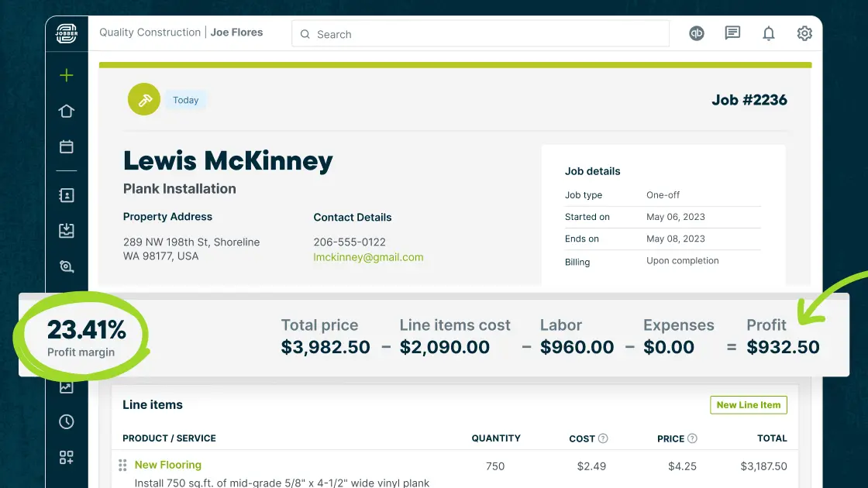Open the Clients contact card icon
868x488 pixels.
(x=66, y=195)
